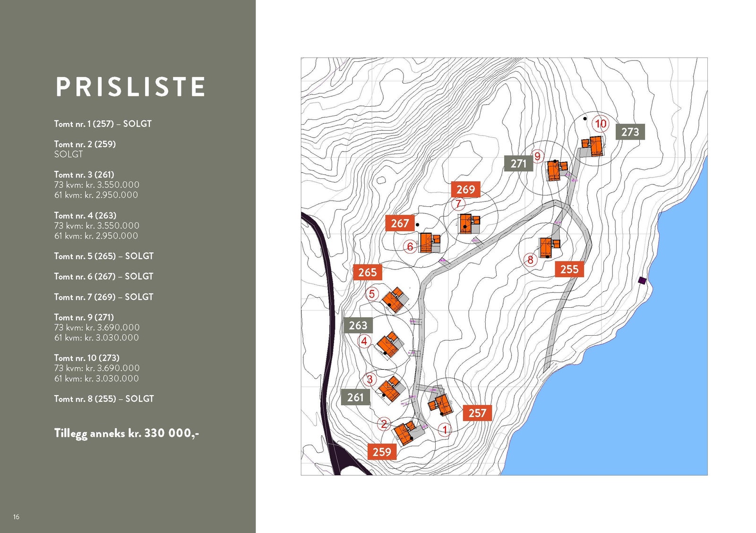The width and height of the screenshot is (756, 533).
Task: Select 'Tomt nr. 10 (273)' heading
Action: [86, 358]
